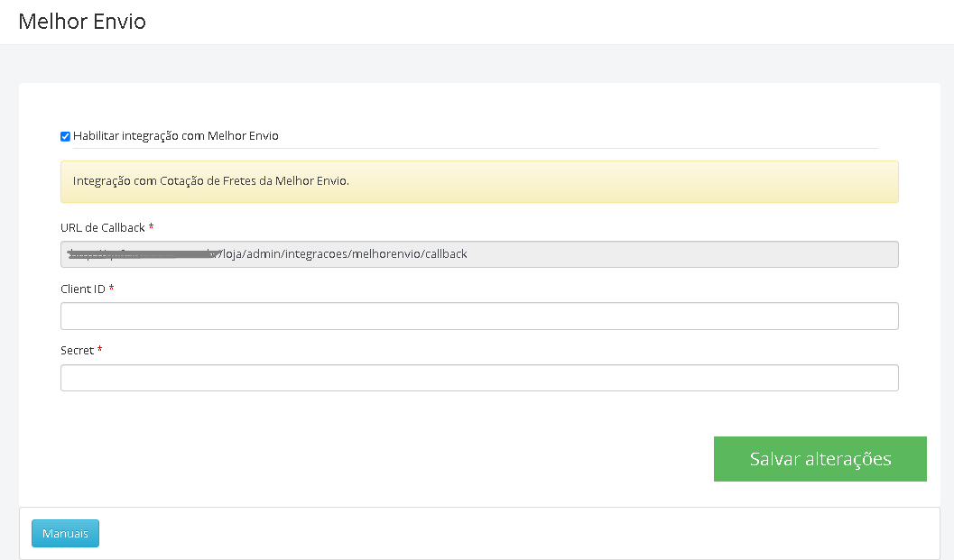954x560 pixels.
Task: Uncheck Habilitar integração com Melhor Envio checkbox
Action: (65, 136)
